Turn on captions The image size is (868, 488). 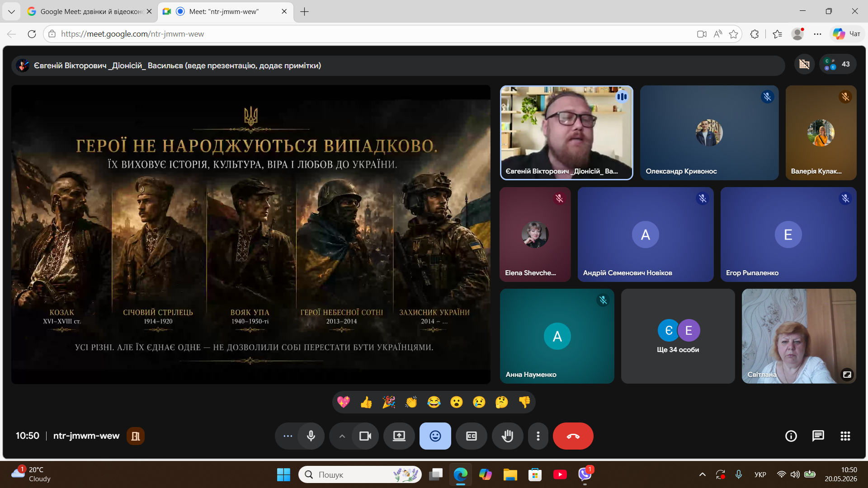point(472,436)
